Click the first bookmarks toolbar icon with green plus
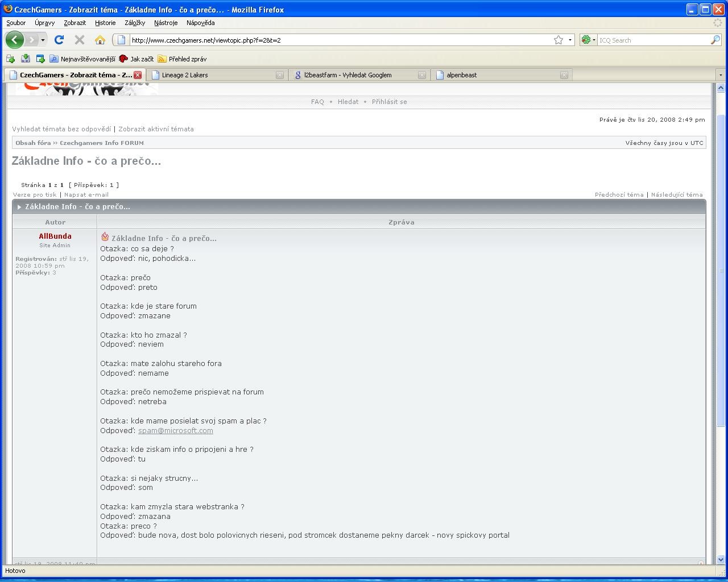 [10, 59]
